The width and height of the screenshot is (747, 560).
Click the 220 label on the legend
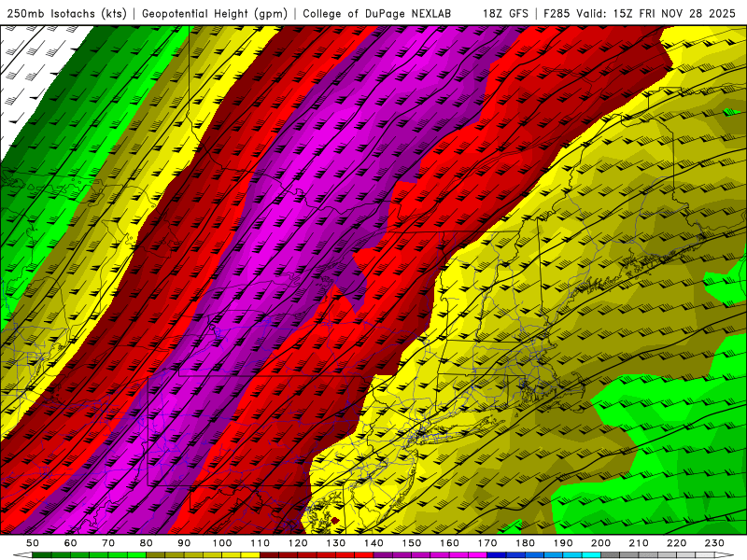click(x=676, y=543)
